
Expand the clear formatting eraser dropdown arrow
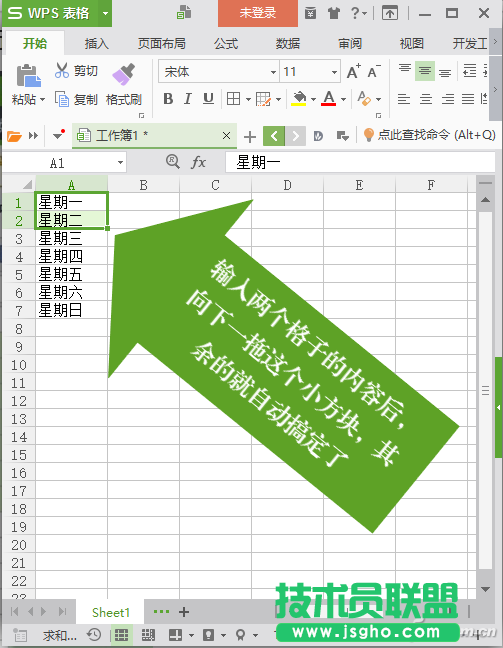click(378, 99)
